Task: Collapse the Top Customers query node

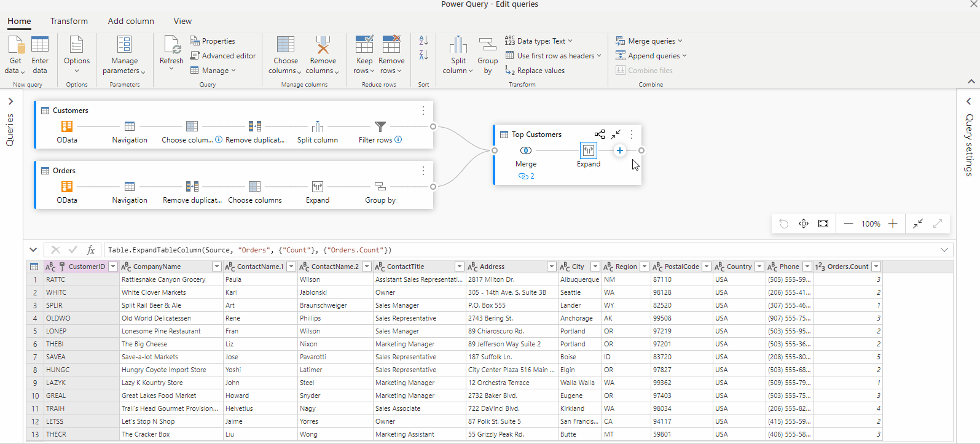Action: tap(616, 134)
